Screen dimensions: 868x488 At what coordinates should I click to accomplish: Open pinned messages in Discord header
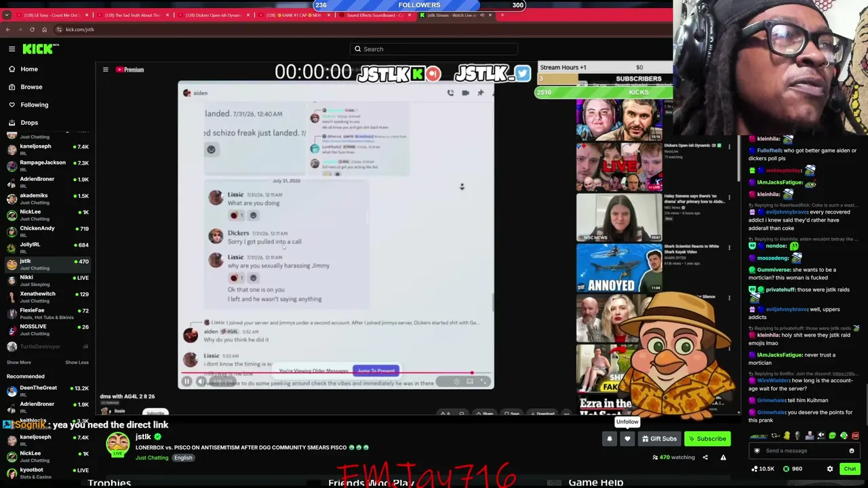pos(480,93)
